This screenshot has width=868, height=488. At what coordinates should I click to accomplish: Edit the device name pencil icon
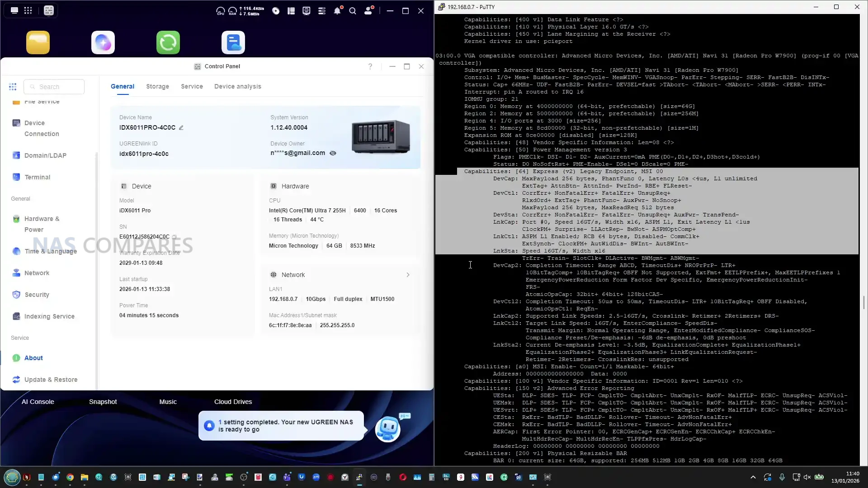[181, 127]
